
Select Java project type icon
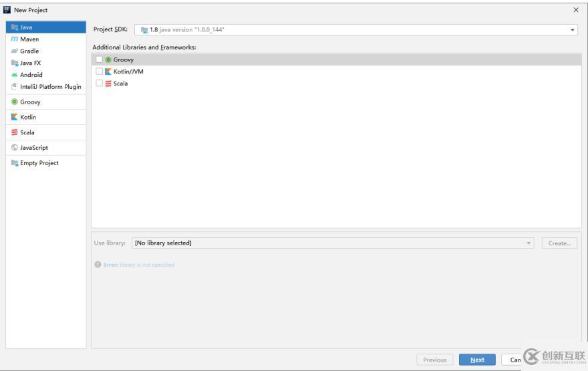coord(15,27)
